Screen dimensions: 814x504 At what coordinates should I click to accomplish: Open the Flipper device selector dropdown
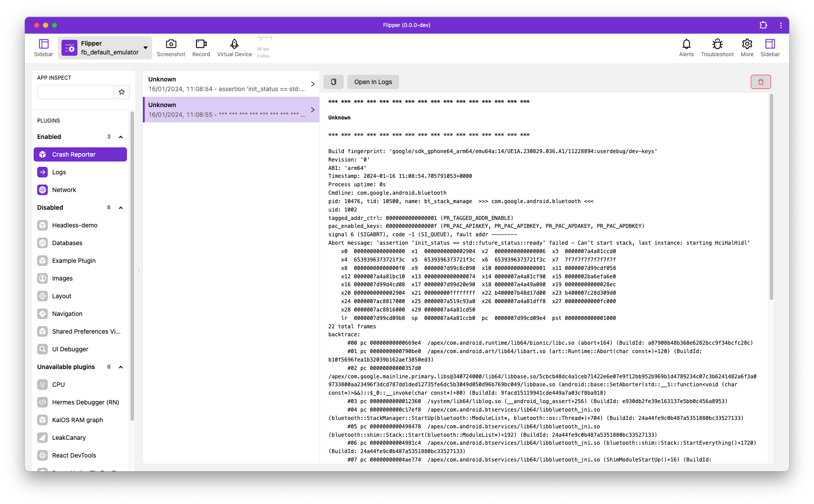105,48
